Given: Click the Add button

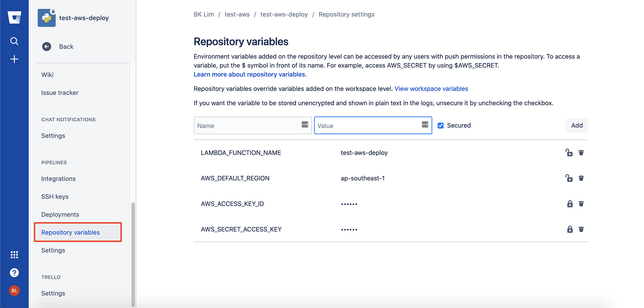Looking at the screenshot, I should point(577,125).
